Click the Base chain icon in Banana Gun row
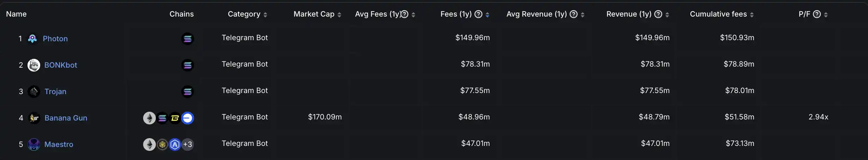This screenshot has width=868, height=160. 188,118
